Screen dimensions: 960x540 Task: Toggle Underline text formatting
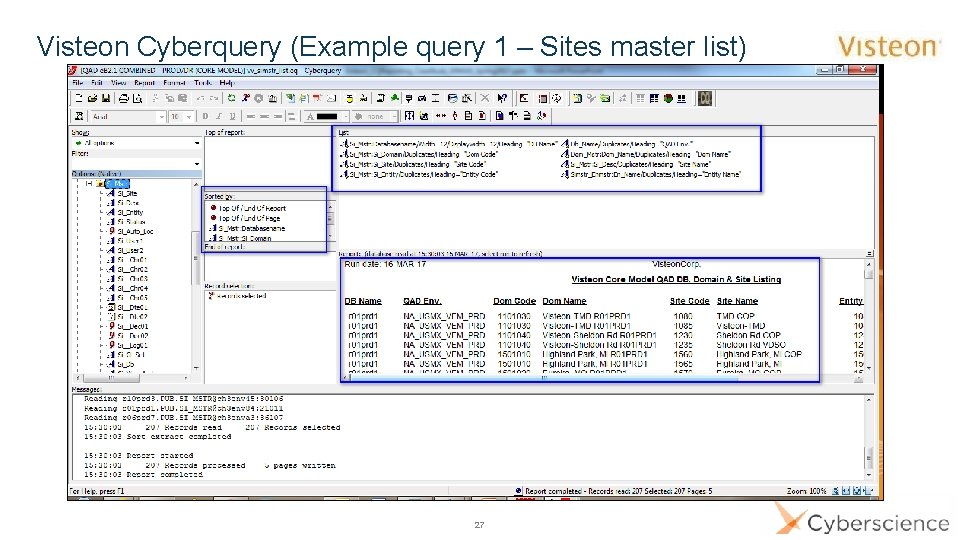pyautogui.click(x=232, y=116)
